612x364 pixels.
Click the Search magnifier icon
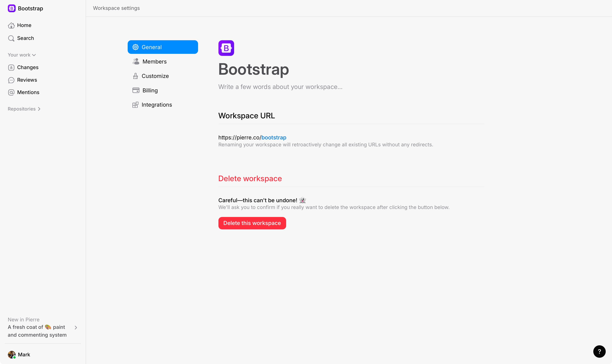click(x=11, y=38)
